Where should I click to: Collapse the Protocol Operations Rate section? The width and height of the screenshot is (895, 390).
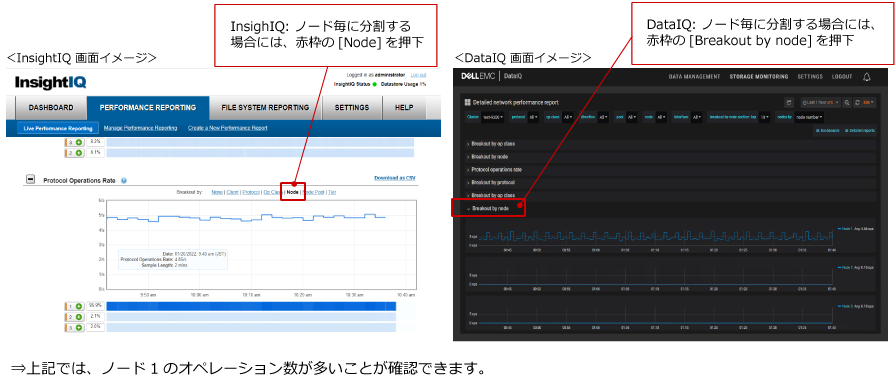click(x=30, y=180)
